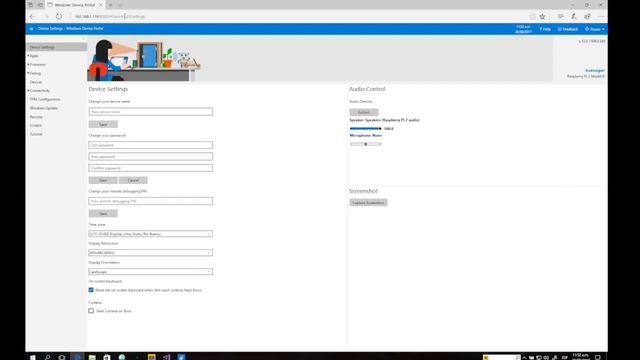Click the remote debugging PIN field
The width and height of the screenshot is (640, 360).
pyautogui.click(x=151, y=201)
